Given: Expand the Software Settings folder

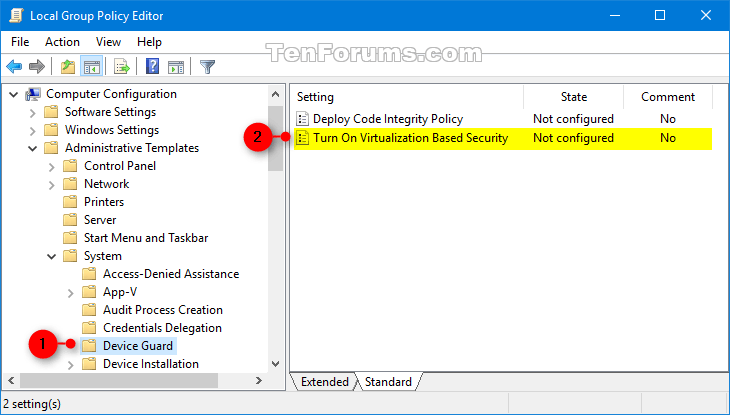Looking at the screenshot, I should [x=33, y=113].
